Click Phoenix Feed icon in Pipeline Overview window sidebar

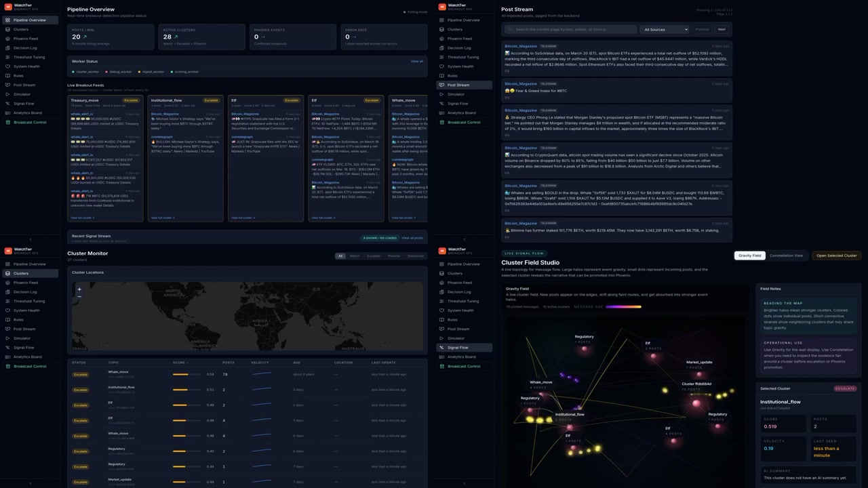[8, 39]
